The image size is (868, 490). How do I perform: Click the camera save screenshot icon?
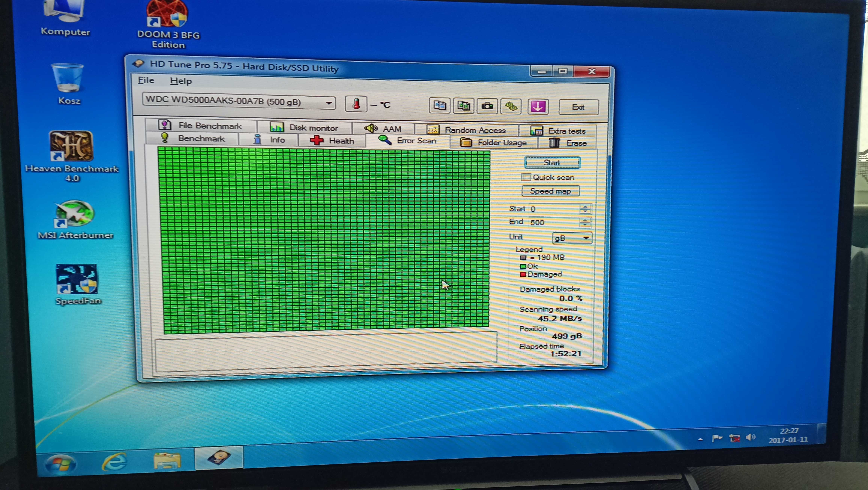tap(487, 107)
